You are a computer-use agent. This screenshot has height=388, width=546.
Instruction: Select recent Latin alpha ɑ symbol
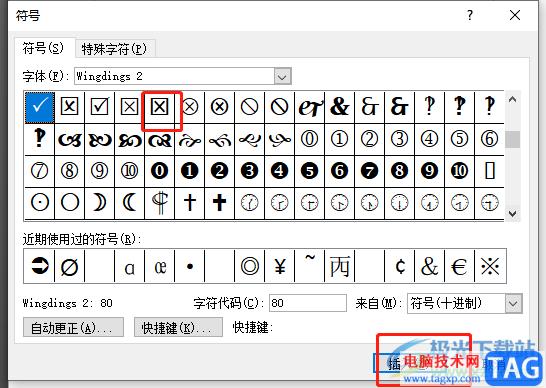(130, 266)
